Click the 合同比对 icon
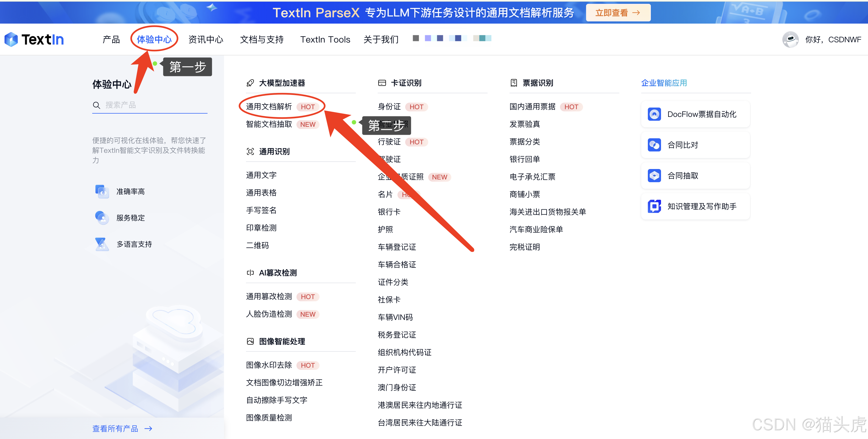This screenshot has height=439, width=868. (x=654, y=145)
